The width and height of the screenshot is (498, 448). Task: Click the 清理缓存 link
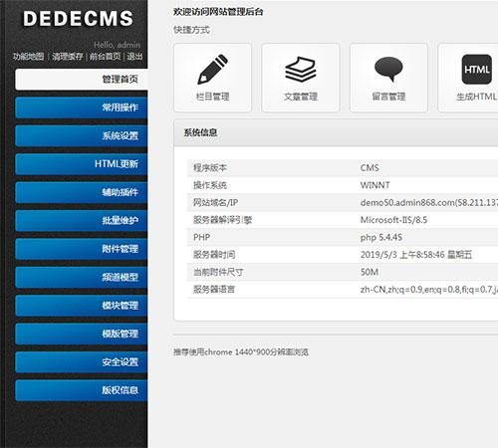tap(68, 57)
